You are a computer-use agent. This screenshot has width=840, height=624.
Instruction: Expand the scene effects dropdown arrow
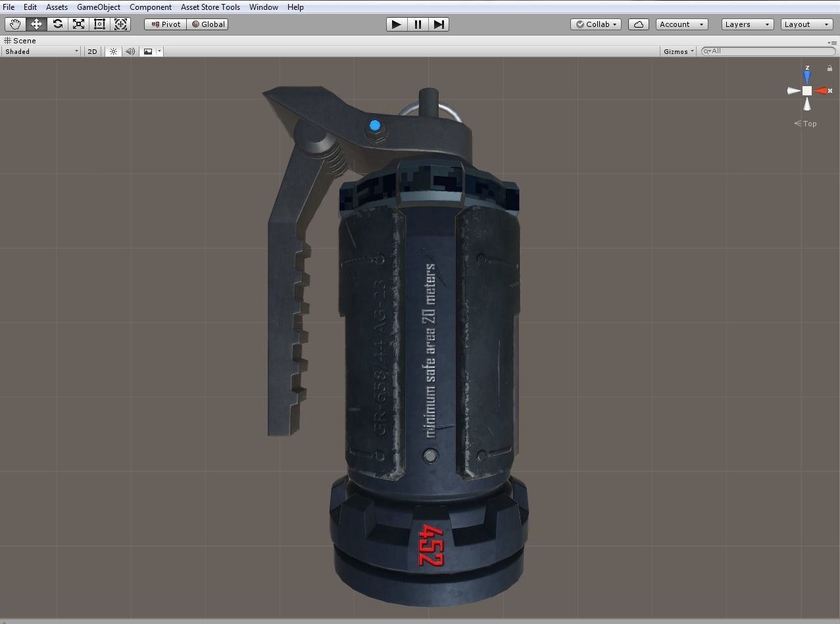tap(159, 51)
